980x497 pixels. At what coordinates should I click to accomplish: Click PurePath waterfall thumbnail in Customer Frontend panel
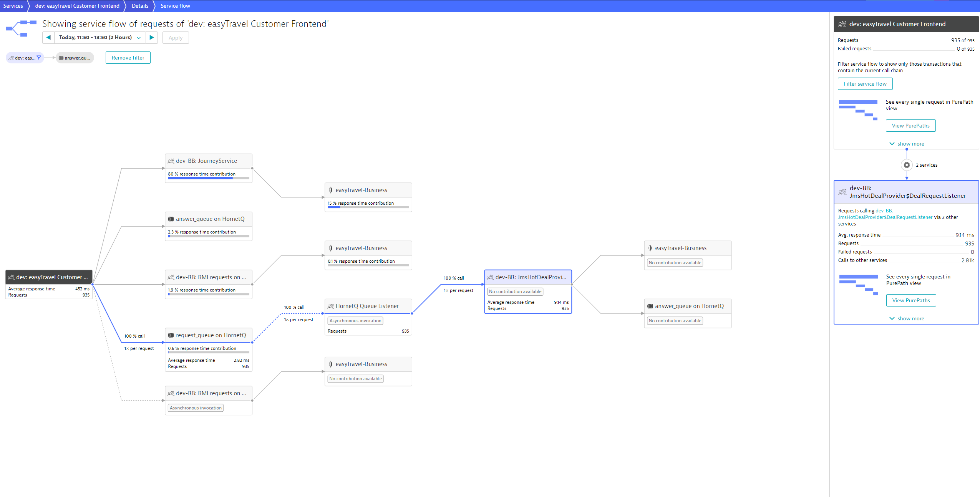pyautogui.click(x=859, y=110)
